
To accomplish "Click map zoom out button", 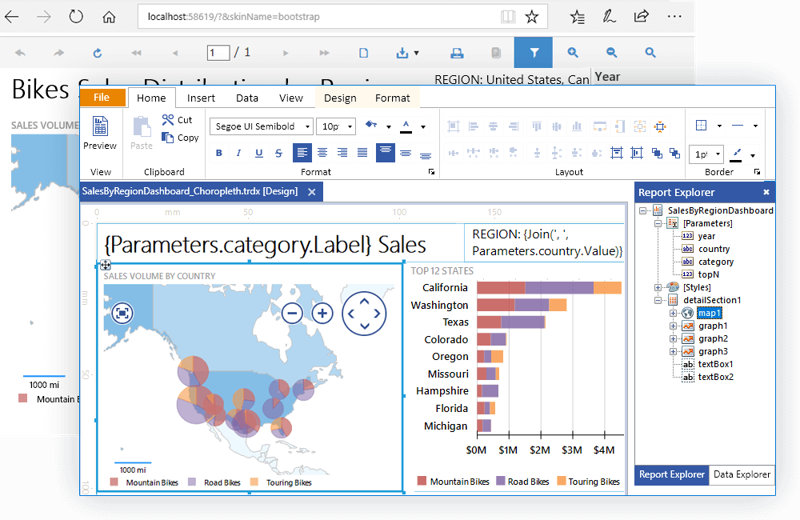I will coord(292,313).
